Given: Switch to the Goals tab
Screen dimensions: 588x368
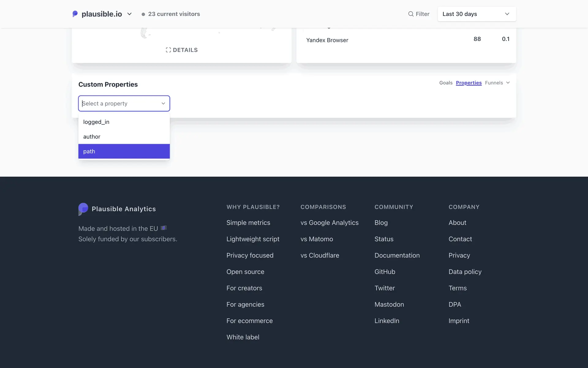Looking at the screenshot, I should pyautogui.click(x=446, y=83).
